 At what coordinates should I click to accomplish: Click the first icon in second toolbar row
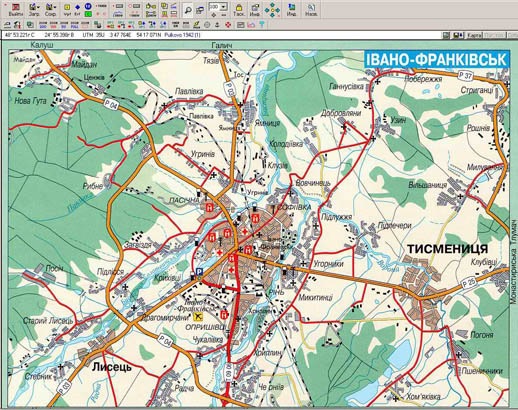[x=7, y=25]
